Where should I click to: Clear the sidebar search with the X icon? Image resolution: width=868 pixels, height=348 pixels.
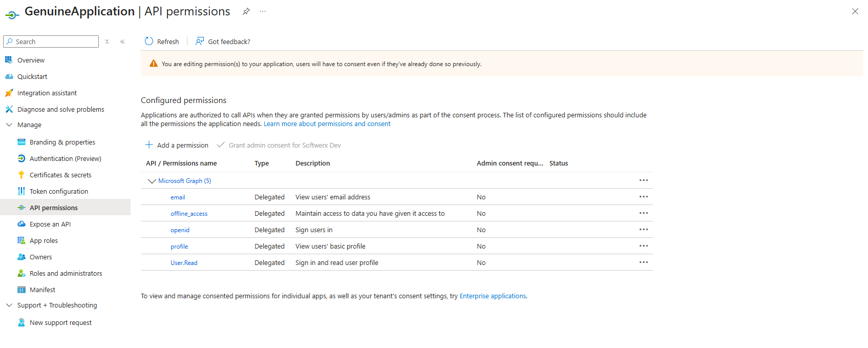point(107,42)
